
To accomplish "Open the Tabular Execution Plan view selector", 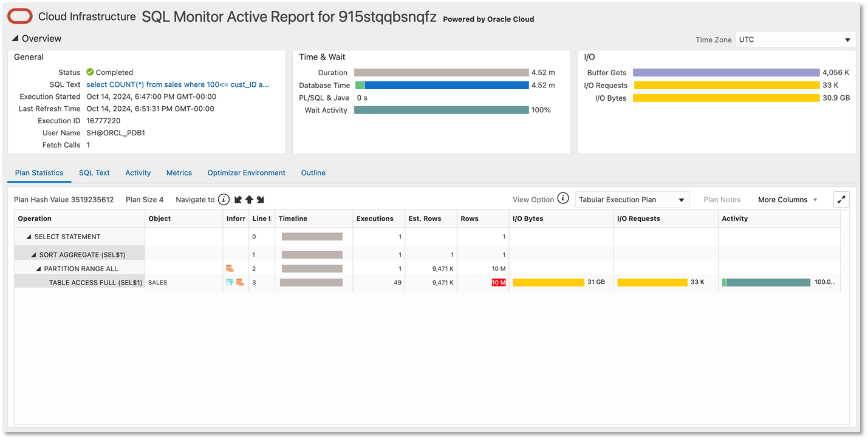I will [x=632, y=199].
